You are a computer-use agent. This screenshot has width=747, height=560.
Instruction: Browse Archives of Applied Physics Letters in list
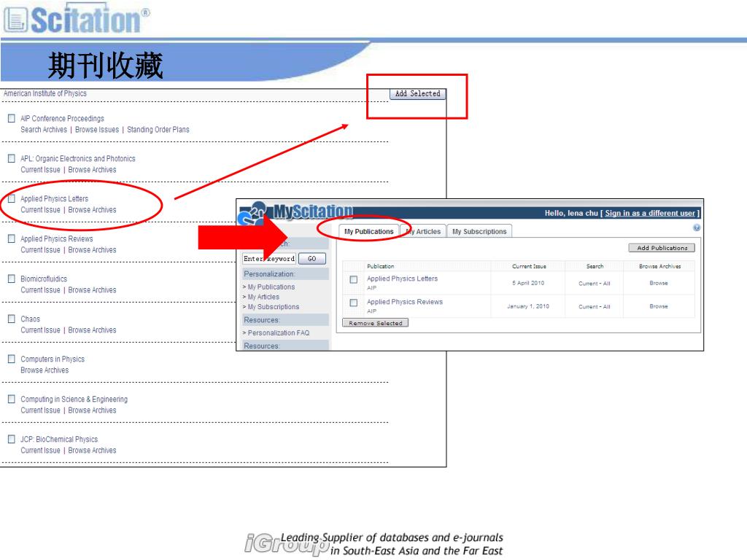92,209
